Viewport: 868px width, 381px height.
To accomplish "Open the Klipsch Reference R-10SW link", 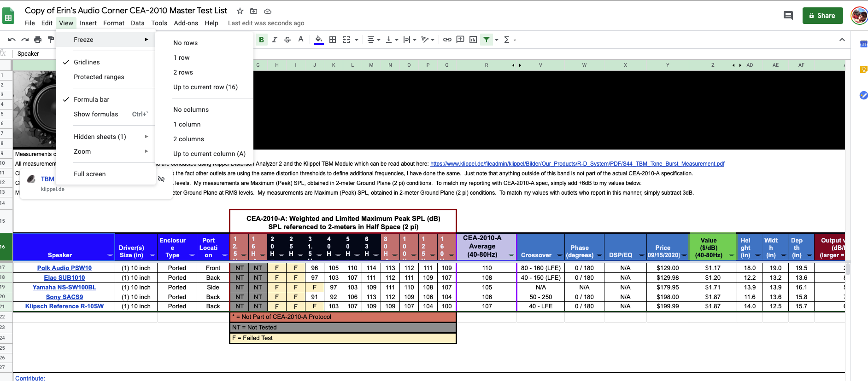I will (x=65, y=306).
